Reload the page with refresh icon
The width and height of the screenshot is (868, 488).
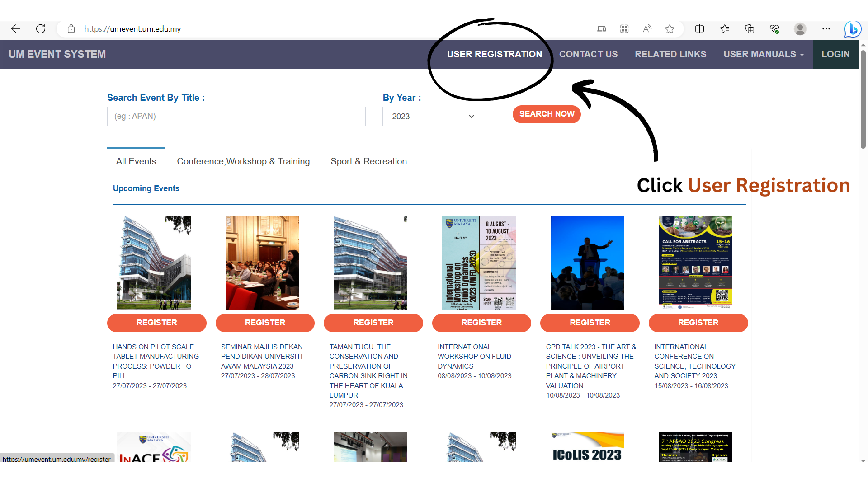(41, 29)
